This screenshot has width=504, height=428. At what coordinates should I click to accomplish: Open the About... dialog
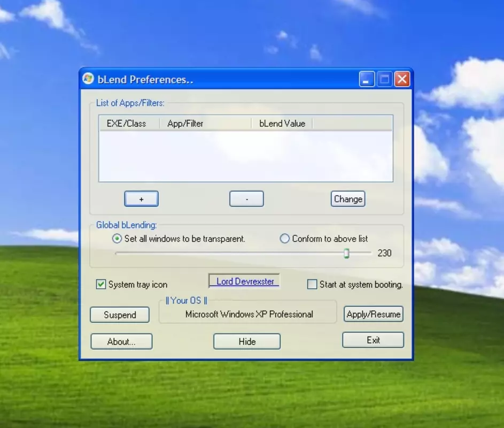(121, 341)
